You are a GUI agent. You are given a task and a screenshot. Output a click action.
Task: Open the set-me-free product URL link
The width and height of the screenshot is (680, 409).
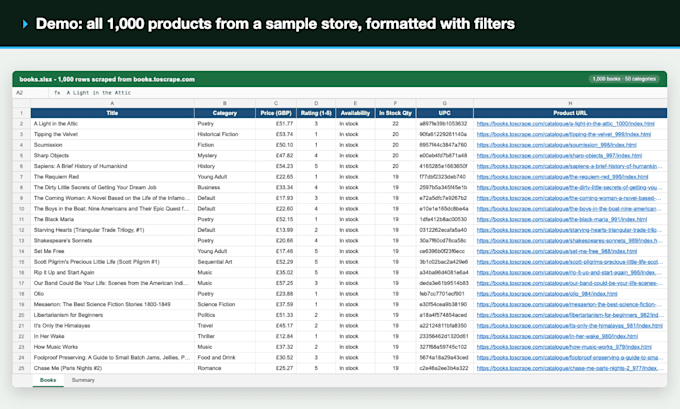pos(557,251)
